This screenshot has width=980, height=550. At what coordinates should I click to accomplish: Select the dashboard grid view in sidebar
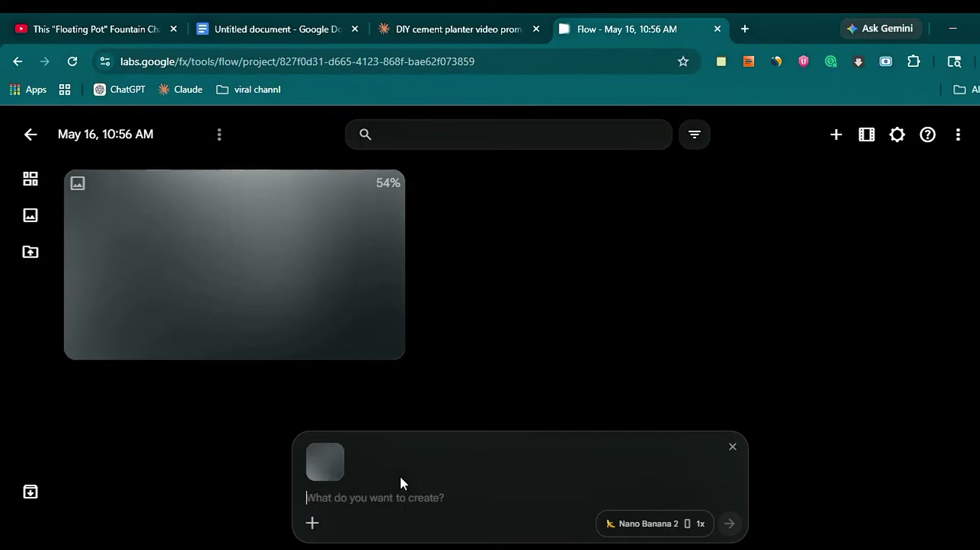(x=31, y=179)
